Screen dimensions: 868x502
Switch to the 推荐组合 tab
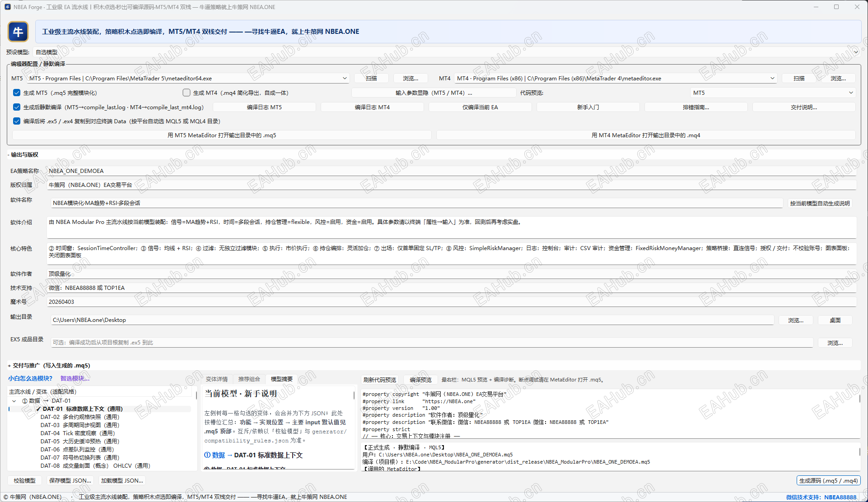pos(249,379)
